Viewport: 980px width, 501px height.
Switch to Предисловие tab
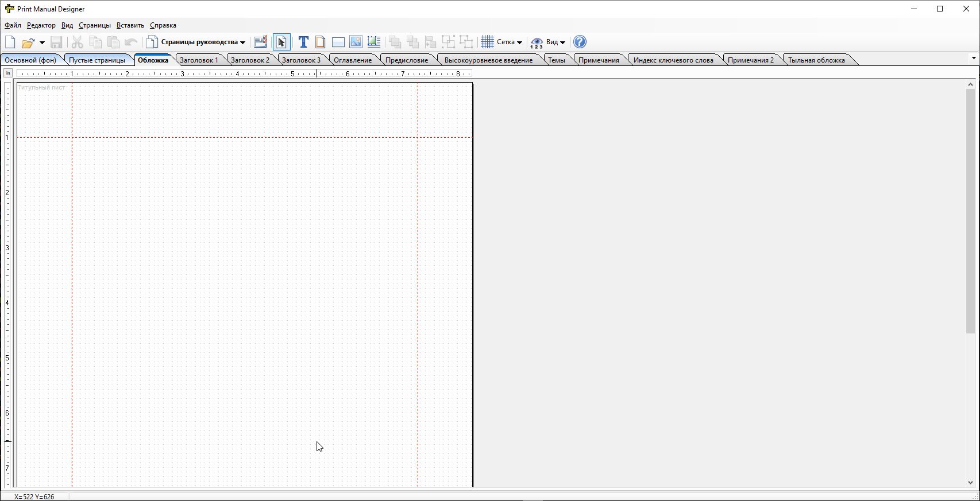(x=407, y=60)
